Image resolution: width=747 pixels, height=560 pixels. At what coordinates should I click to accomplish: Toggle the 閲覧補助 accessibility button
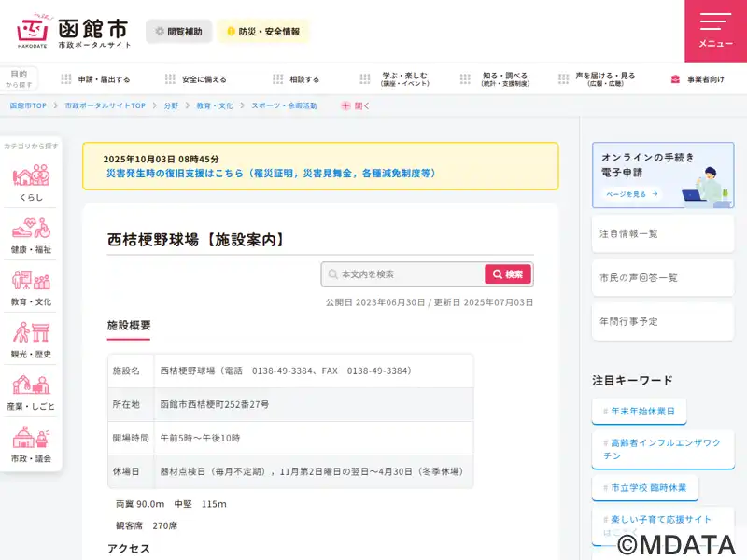click(178, 32)
